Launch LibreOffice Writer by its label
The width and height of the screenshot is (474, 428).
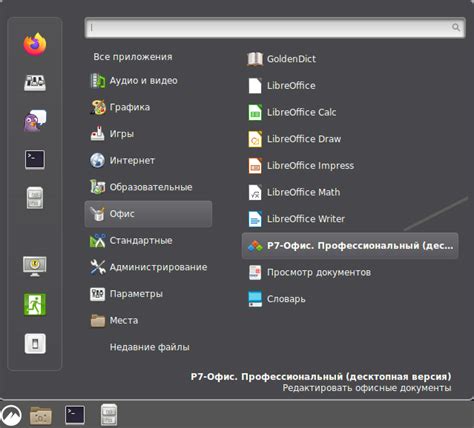tap(306, 219)
